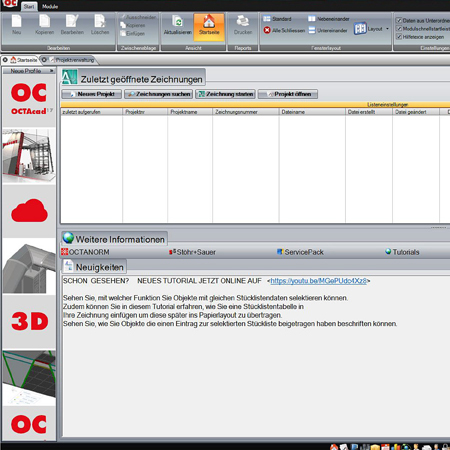The image size is (450, 450).
Task: Click the Weitere Informationen globe icon
Action: point(68,238)
